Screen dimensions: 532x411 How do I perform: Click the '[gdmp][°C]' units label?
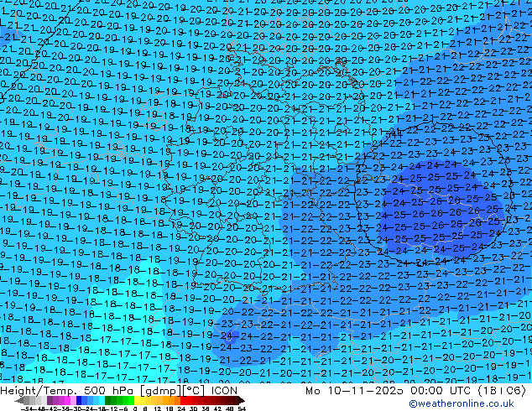coord(173,391)
